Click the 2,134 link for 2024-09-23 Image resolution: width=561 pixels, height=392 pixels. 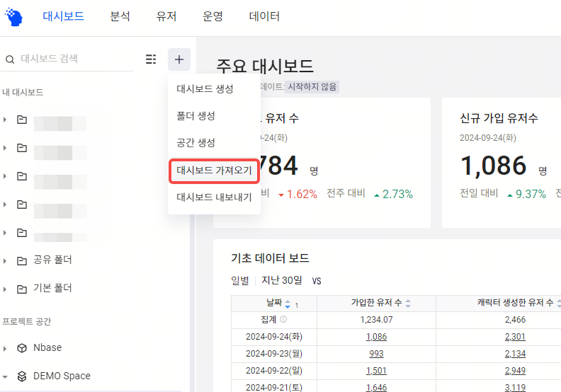tap(515, 354)
